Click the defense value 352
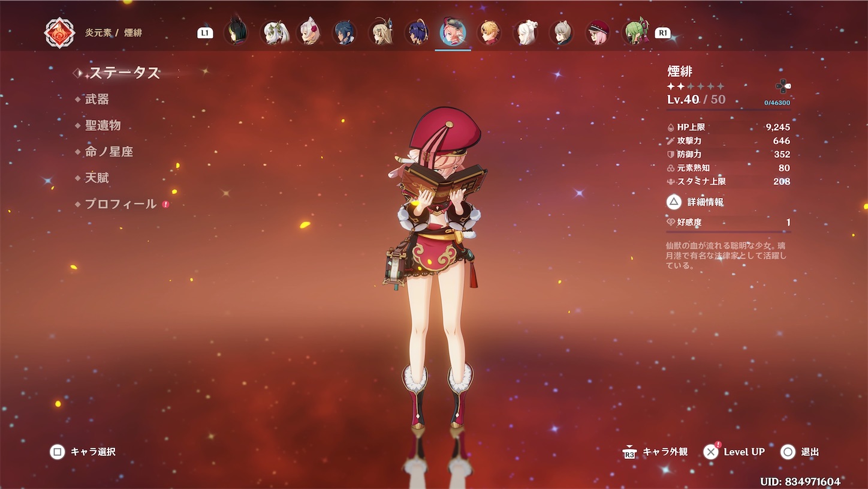The width and height of the screenshot is (868, 489). pos(782,154)
